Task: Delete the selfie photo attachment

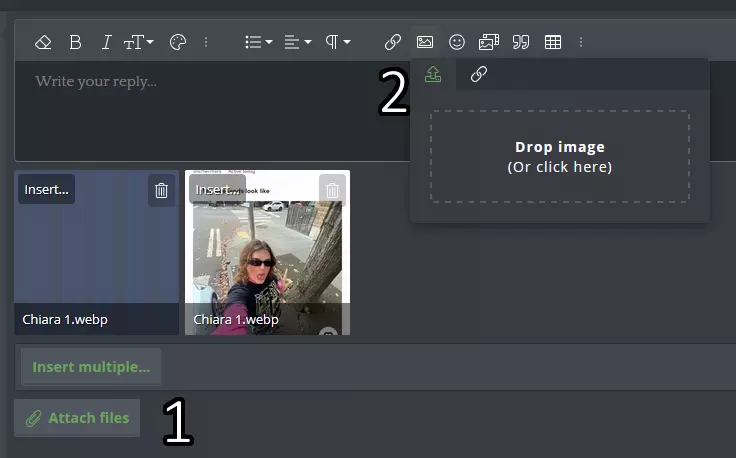Action: point(332,190)
